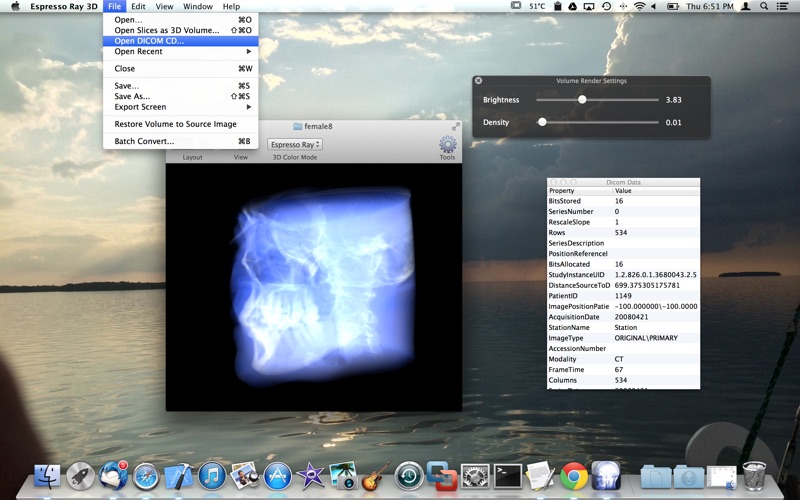Screen dimensions: 800x500
Task: Click the Brightness slider handle
Action: coord(582,100)
